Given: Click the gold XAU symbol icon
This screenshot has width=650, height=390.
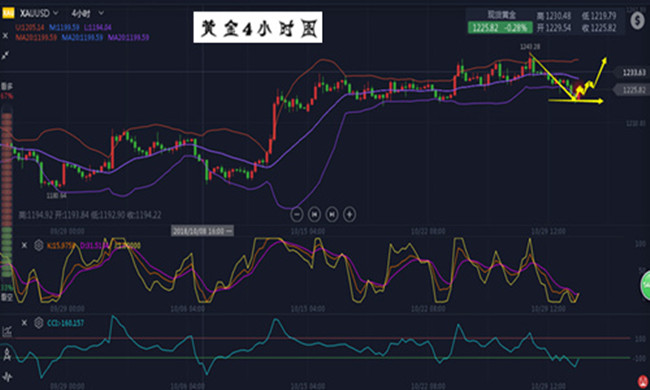Looking at the screenshot, I should coord(8,13).
